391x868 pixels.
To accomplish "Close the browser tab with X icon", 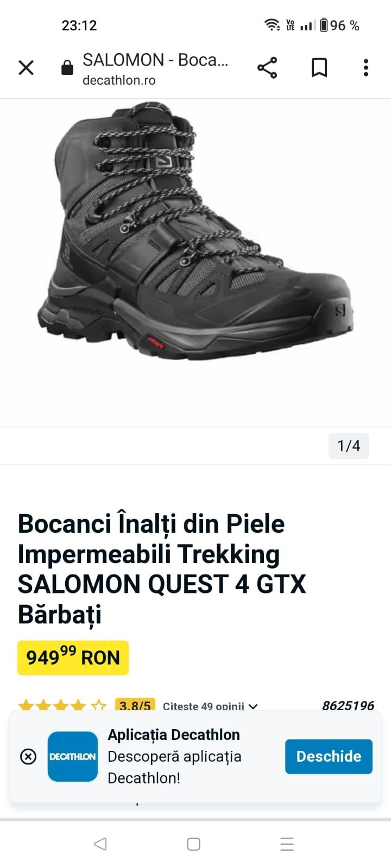I will click(x=26, y=68).
